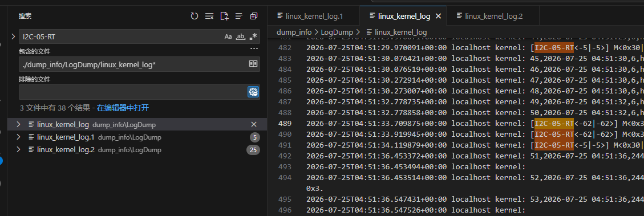Click LogDump in breadcrumb
The image size is (644, 216).
click(x=337, y=31)
